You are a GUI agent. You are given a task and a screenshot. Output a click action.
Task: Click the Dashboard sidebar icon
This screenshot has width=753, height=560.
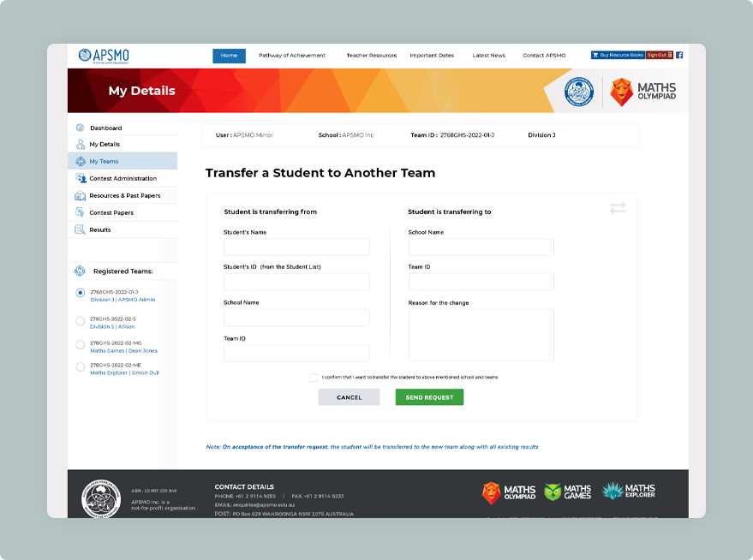point(81,128)
